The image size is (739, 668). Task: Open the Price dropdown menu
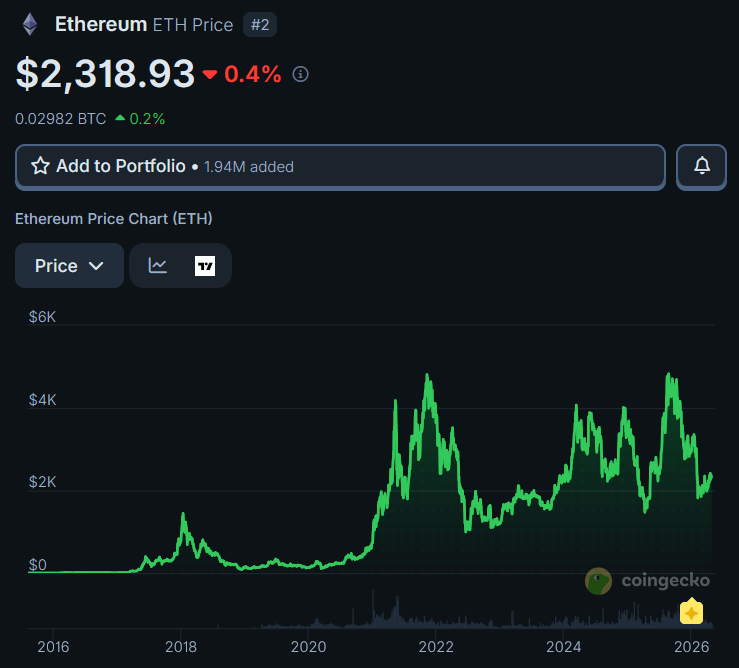pos(69,265)
